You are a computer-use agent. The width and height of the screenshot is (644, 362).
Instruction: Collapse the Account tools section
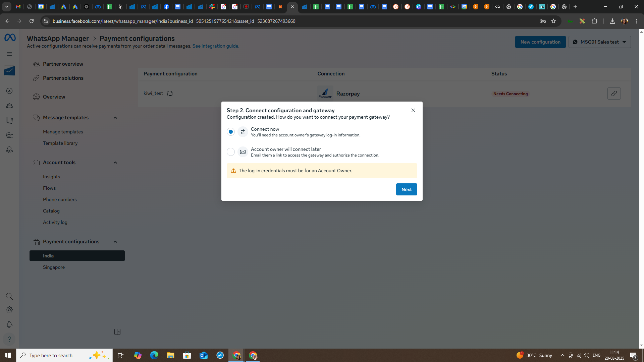click(115, 163)
